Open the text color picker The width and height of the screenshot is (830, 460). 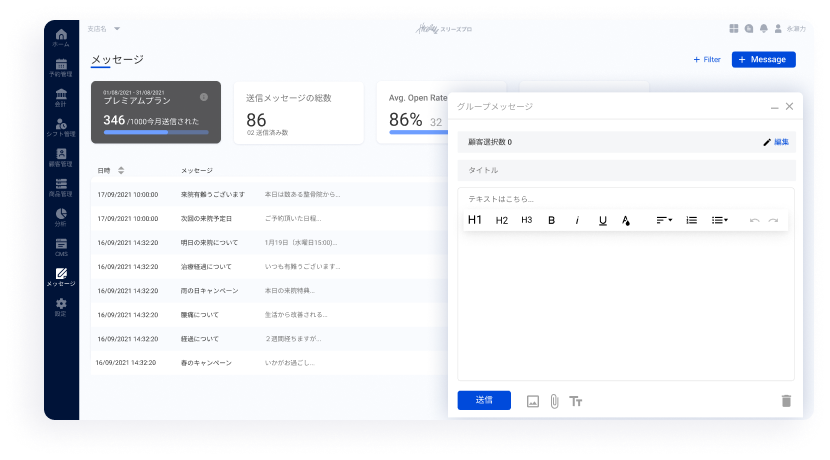[x=626, y=220]
